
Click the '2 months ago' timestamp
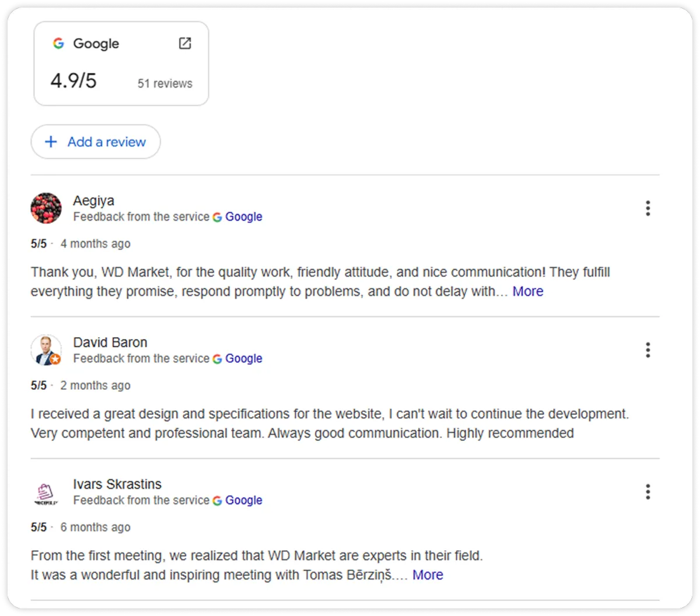(x=96, y=386)
